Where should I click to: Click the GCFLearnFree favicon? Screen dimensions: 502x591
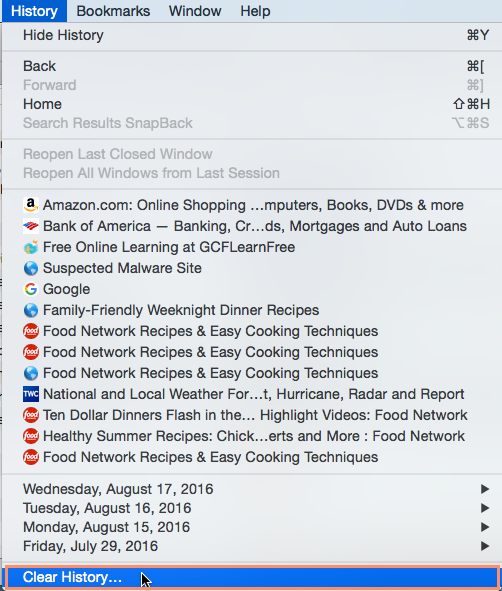pos(31,247)
